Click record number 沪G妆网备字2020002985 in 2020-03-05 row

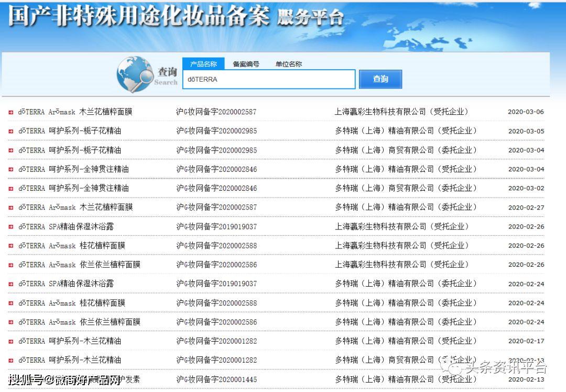[216, 131]
